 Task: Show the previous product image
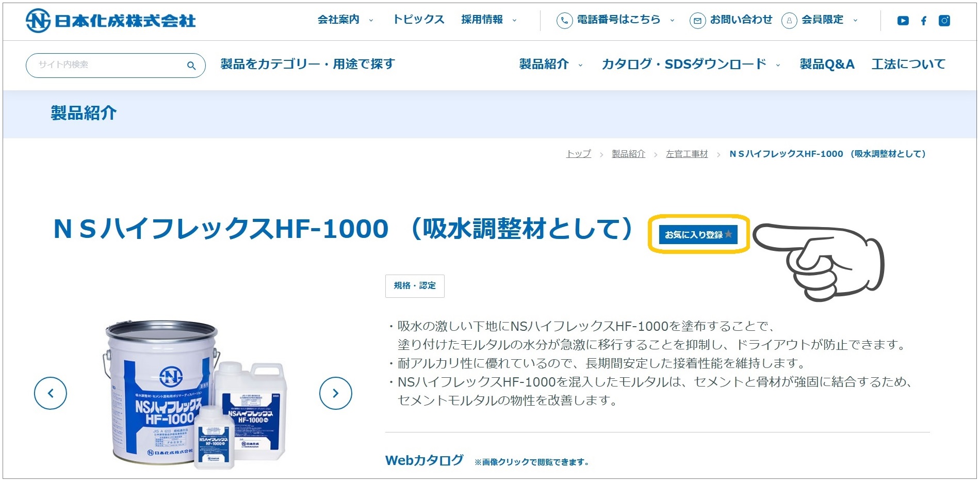51,393
